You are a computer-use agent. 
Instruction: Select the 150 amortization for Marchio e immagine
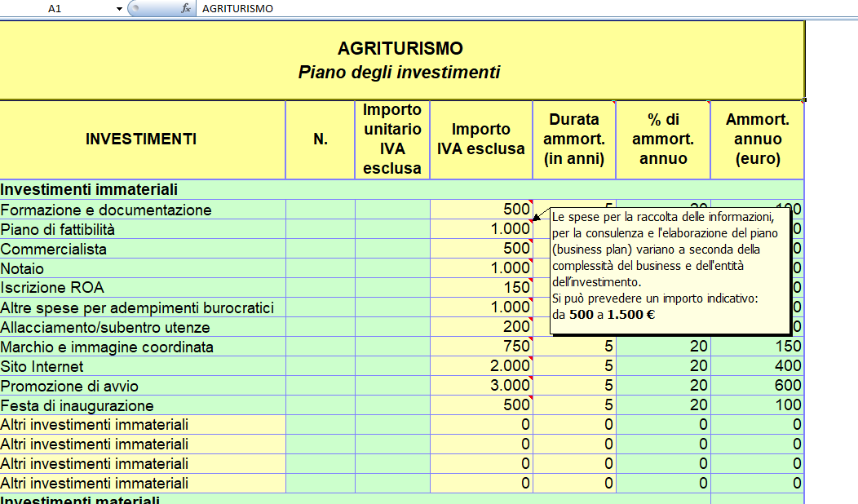(758, 347)
